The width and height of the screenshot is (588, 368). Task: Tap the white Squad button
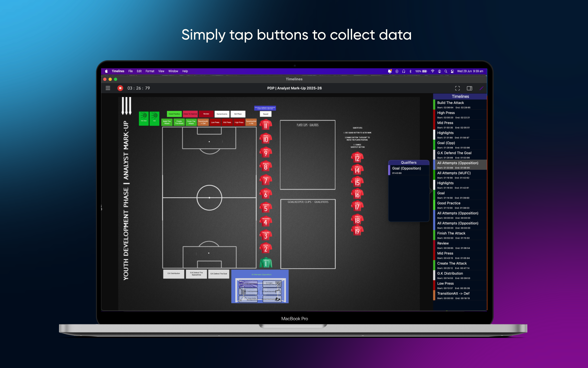266,114
